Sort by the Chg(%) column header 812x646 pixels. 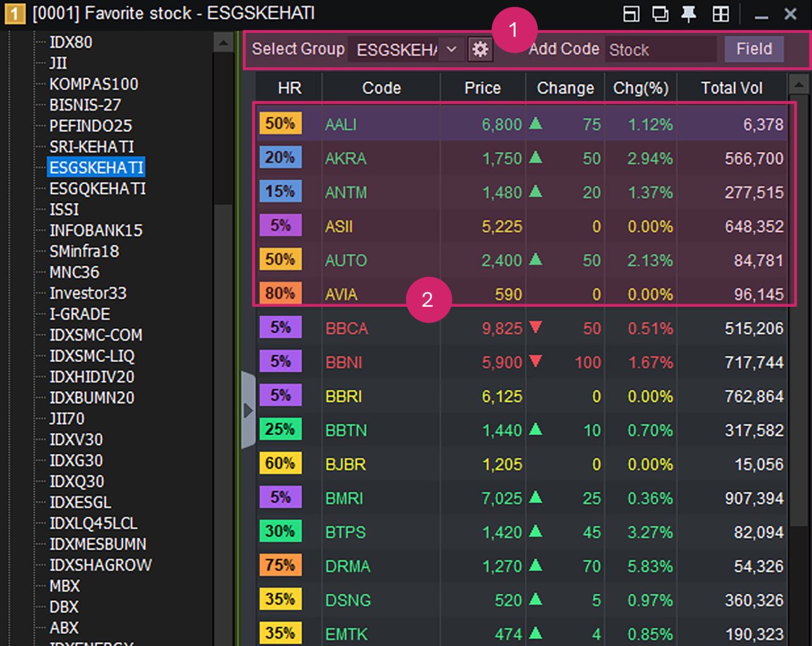click(x=640, y=88)
